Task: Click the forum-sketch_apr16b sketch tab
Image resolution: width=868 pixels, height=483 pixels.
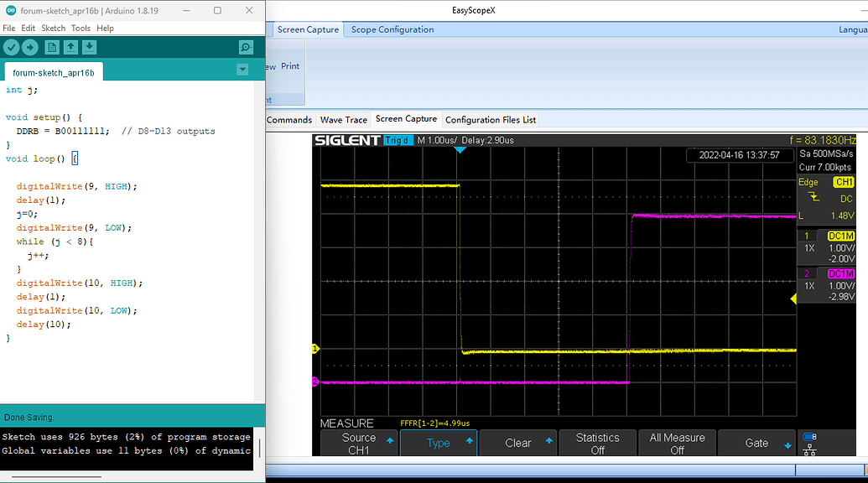Action: tap(53, 72)
